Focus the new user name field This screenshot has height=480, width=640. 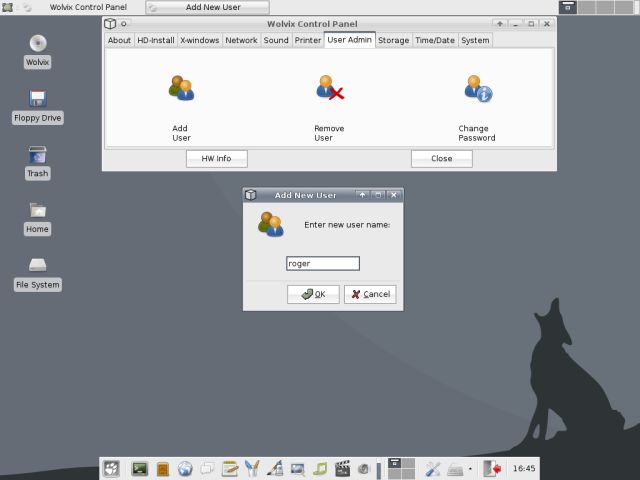323,263
